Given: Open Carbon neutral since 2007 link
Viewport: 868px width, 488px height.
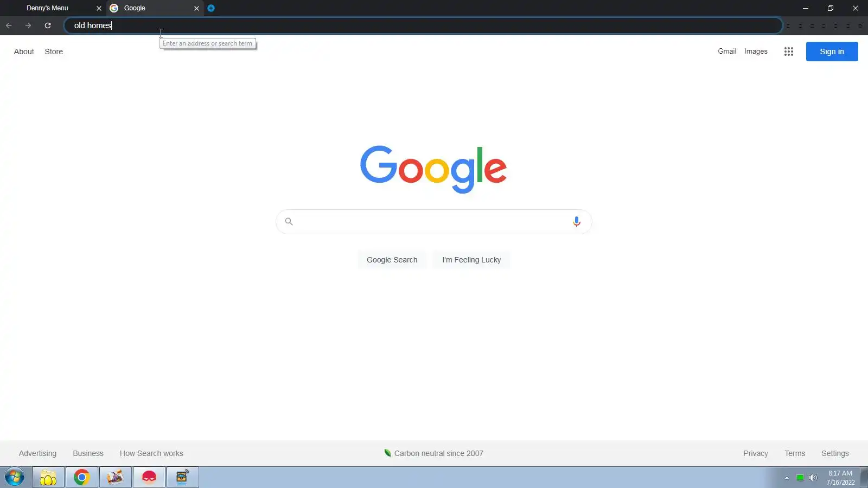Looking at the screenshot, I should 433,453.
